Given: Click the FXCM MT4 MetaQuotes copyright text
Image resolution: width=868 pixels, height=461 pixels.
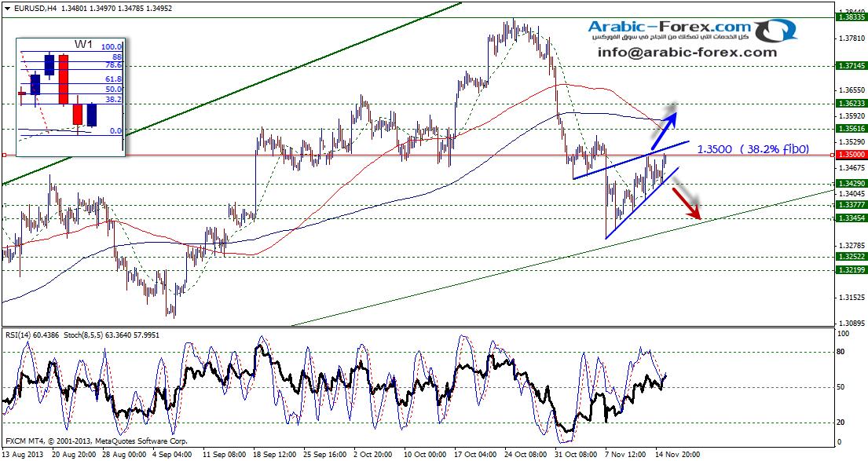Looking at the screenshot, I should pyautogui.click(x=96, y=441).
